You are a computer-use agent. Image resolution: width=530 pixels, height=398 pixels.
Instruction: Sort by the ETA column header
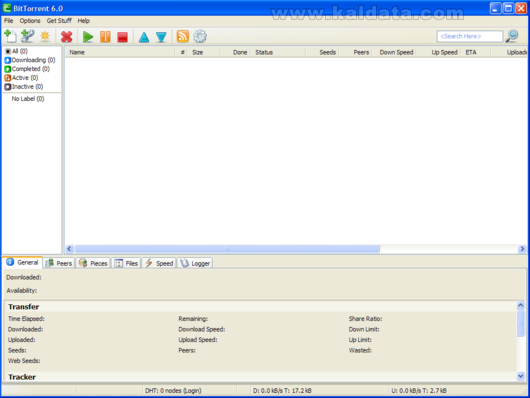point(475,52)
